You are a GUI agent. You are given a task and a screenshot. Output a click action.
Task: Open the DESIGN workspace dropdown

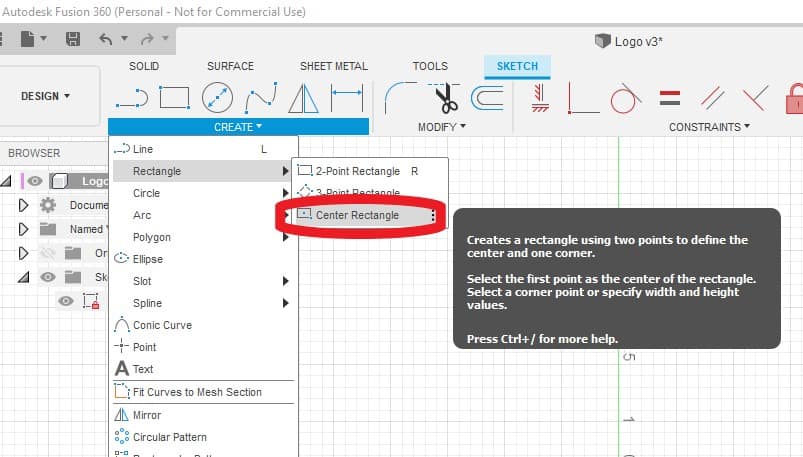pyautogui.click(x=46, y=96)
